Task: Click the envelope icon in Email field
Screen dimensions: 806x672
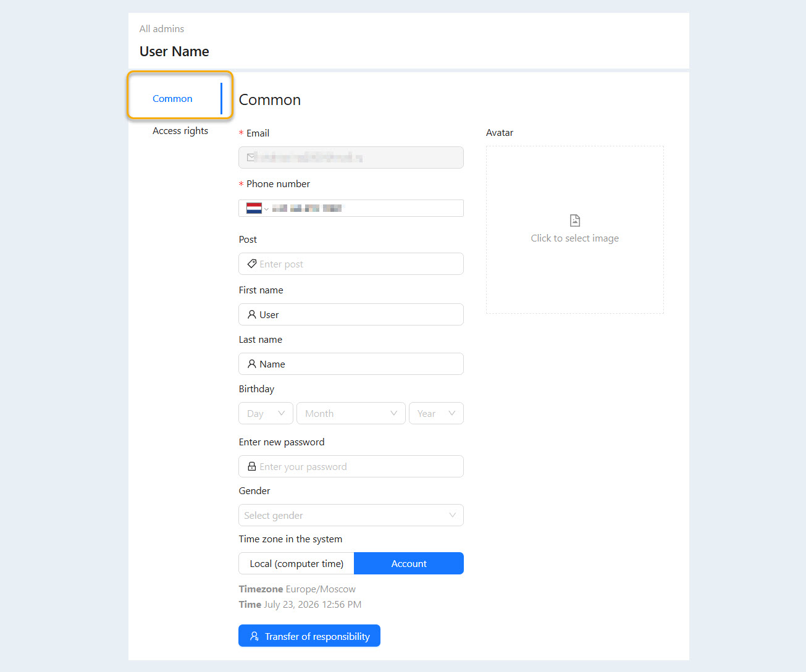Action: pyautogui.click(x=251, y=157)
